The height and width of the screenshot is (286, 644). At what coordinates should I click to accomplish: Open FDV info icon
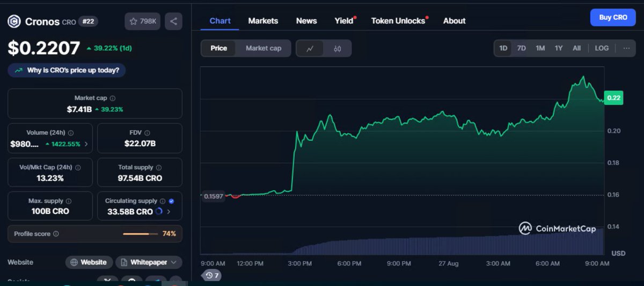[147, 133]
